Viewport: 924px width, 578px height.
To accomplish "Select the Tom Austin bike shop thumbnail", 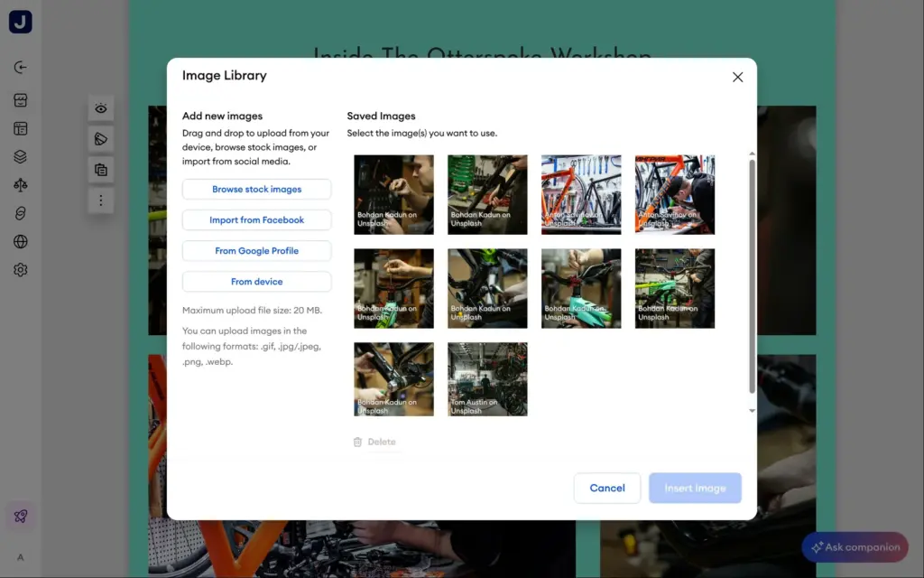I will coord(487,379).
